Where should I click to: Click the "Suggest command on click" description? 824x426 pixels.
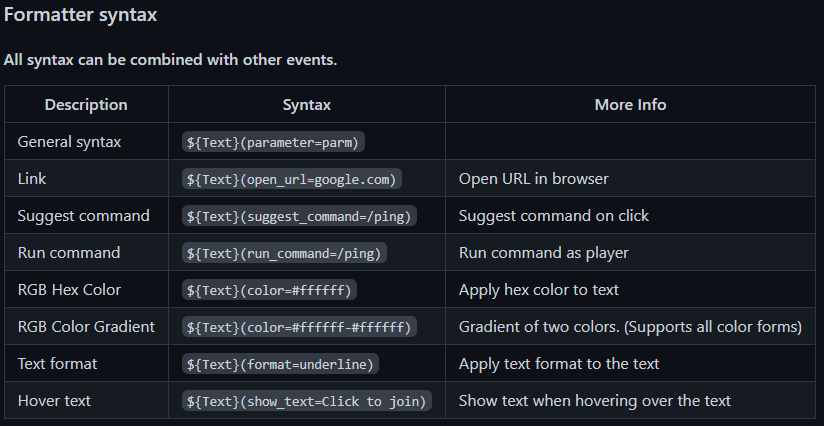click(x=553, y=216)
